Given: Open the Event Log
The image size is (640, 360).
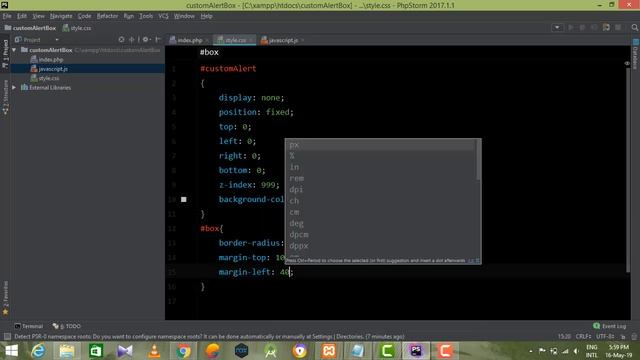Looking at the screenshot, I should coord(610,326).
